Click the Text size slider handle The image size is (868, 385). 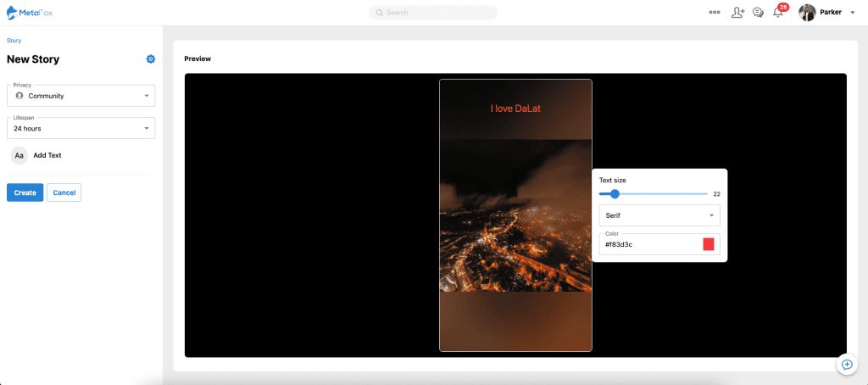(x=615, y=194)
